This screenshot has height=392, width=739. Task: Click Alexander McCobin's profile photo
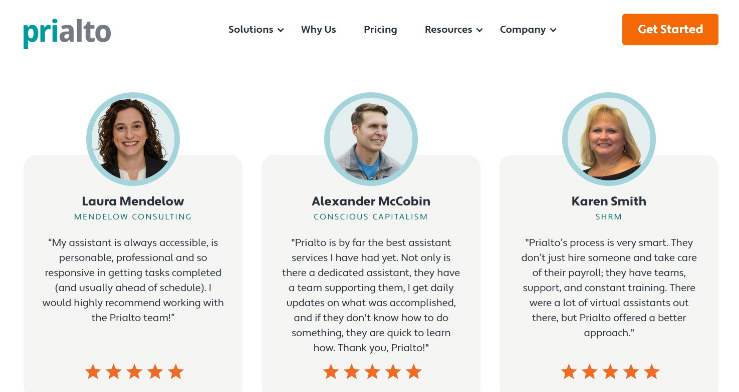click(x=371, y=139)
